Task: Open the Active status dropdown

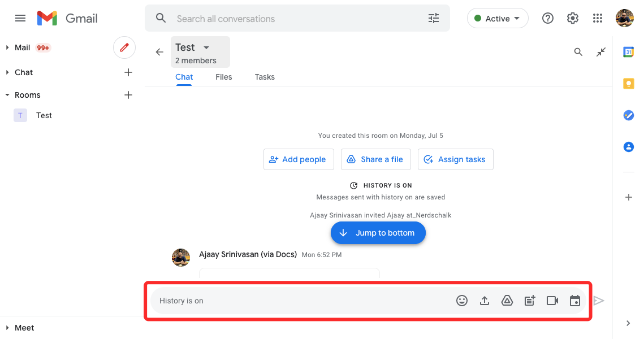Action: [498, 19]
